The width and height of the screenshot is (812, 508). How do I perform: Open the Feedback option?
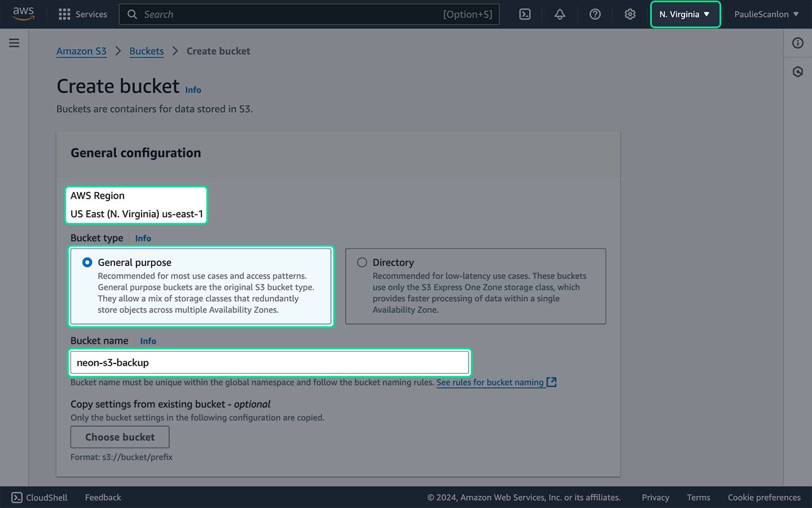coord(103,497)
